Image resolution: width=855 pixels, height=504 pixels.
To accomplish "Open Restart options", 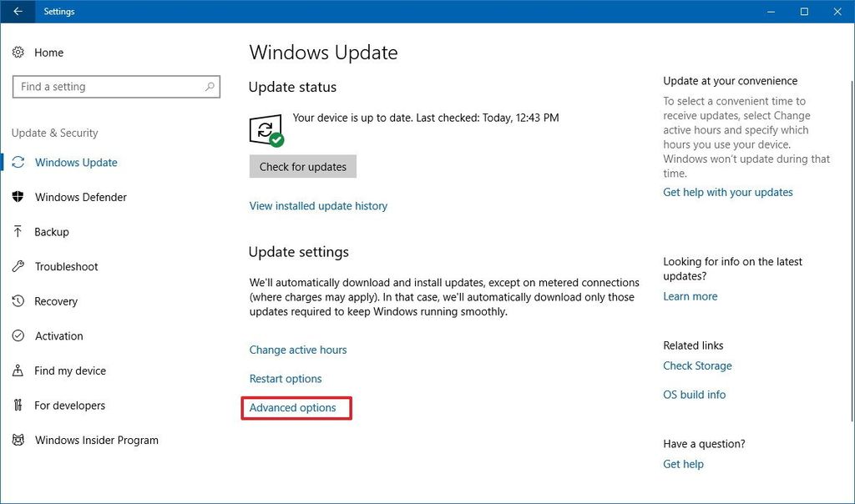I will pyautogui.click(x=286, y=378).
